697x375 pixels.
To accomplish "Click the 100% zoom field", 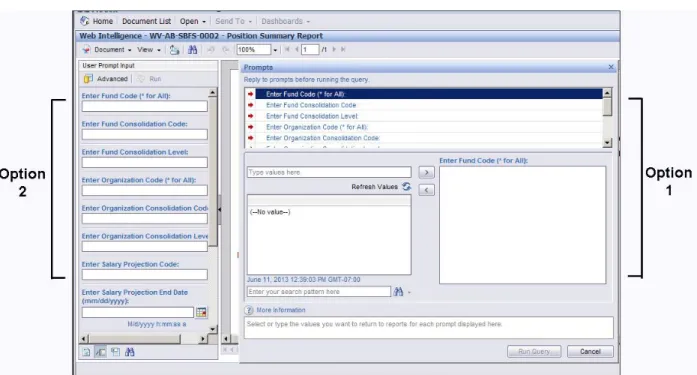I will coord(253,50).
